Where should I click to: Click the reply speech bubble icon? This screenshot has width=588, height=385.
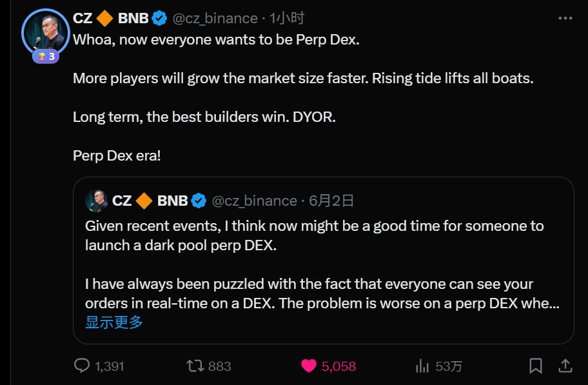point(82,366)
